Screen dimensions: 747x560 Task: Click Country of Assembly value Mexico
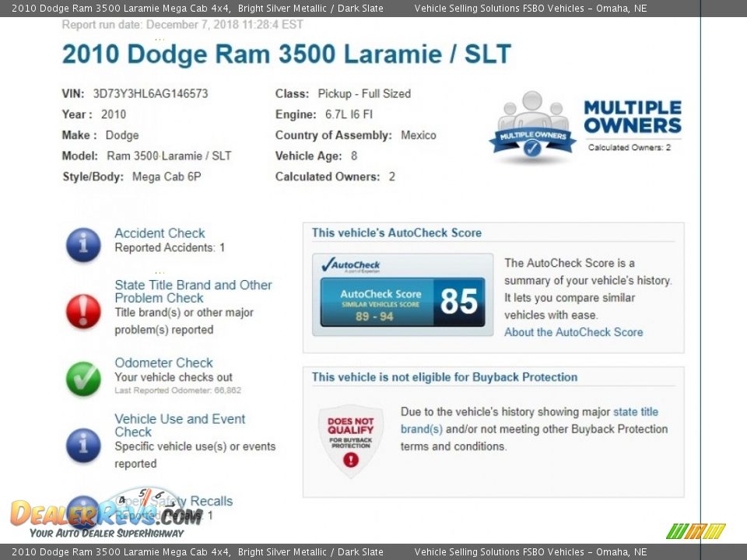coord(419,135)
